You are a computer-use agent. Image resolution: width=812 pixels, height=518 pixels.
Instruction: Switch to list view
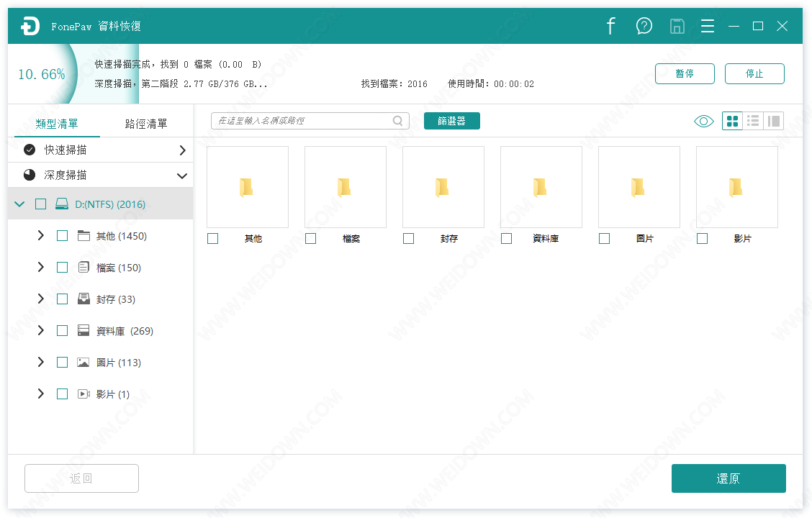click(753, 121)
